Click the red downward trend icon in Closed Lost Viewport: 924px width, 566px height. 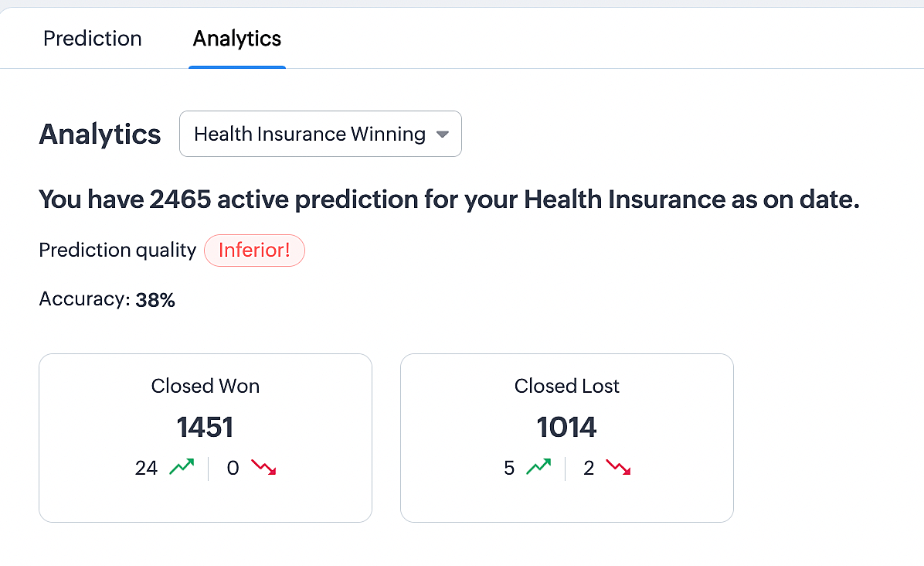[x=618, y=467]
